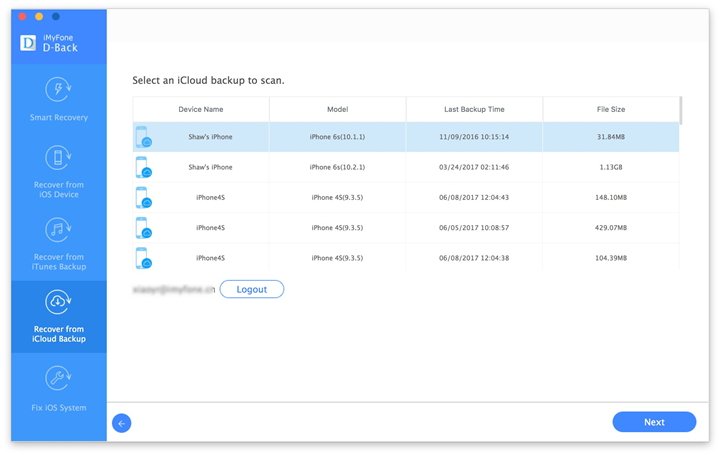Select Recover from iTunes Backup icon
This screenshot has width=720, height=455.
pyautogui.click(x=58, y=230)
